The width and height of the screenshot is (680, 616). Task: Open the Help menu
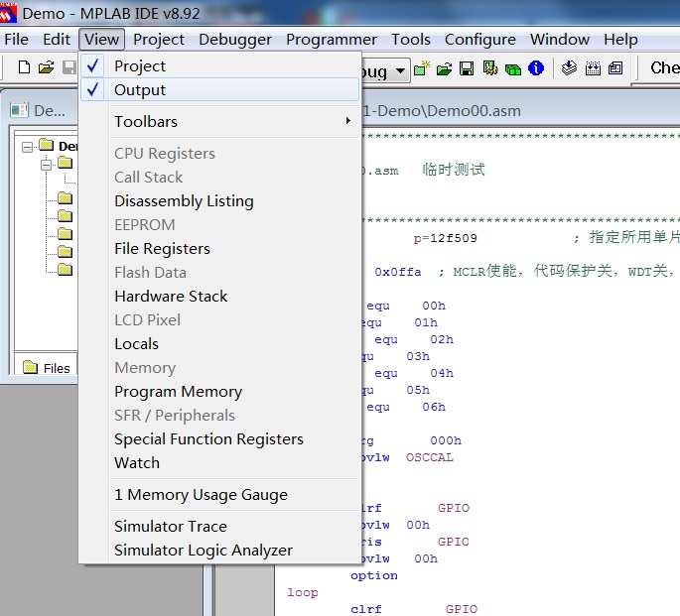click(x=620, y=40)
